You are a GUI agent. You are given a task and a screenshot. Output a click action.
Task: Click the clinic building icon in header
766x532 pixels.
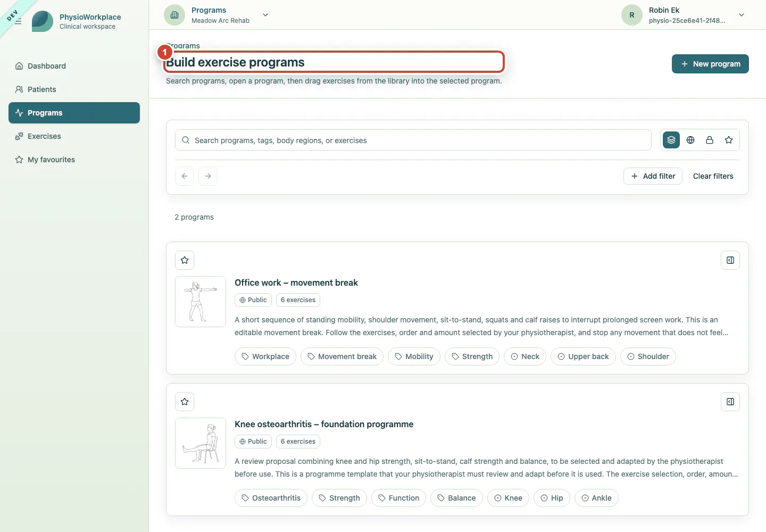click(x=174, y=15)
